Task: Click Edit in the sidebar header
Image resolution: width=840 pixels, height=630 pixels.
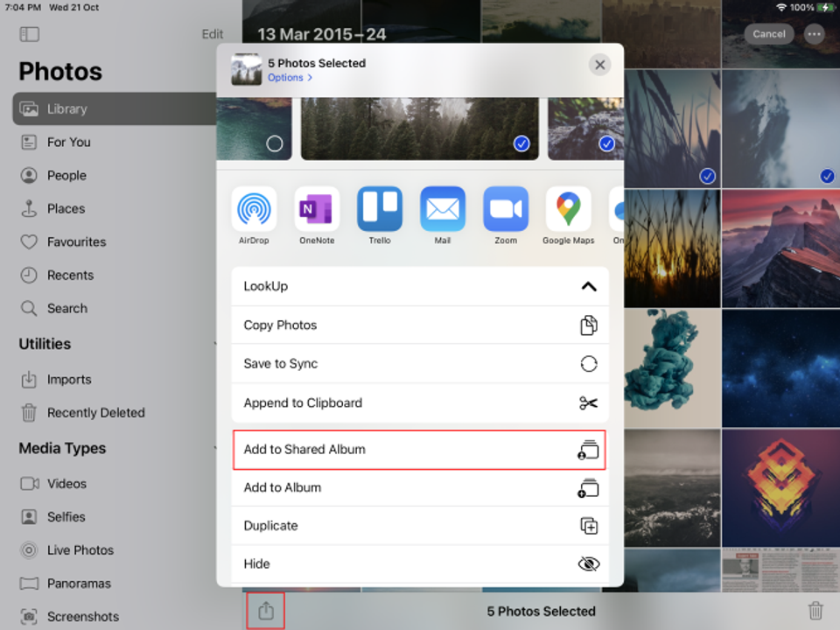Action: coord(212,34)
